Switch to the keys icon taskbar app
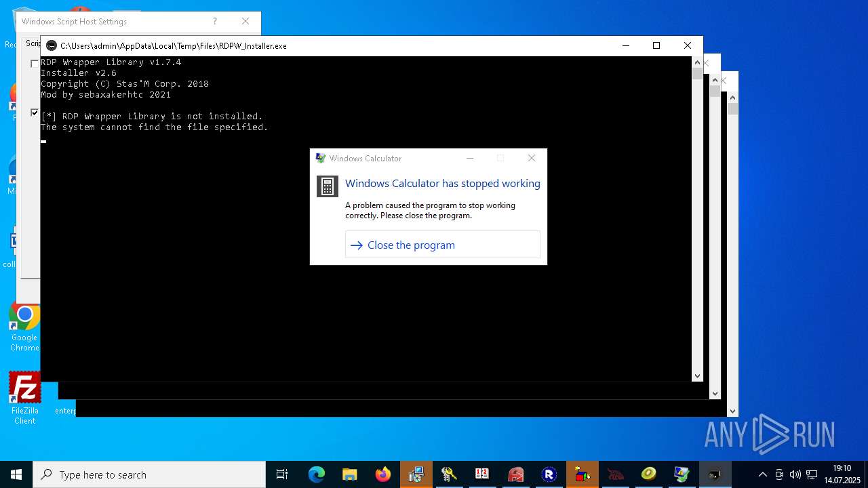Screen dimensions: 868x488 pos(450,474)
